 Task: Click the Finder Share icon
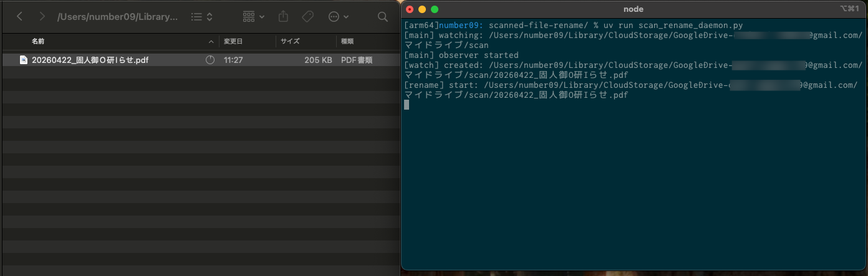tap(283, 16)
